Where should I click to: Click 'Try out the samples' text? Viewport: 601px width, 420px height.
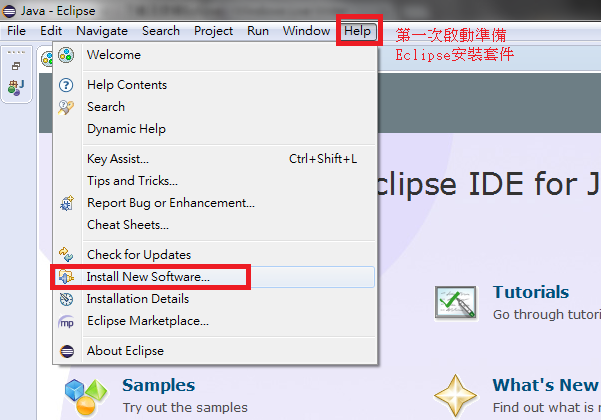tap(185, 407)
